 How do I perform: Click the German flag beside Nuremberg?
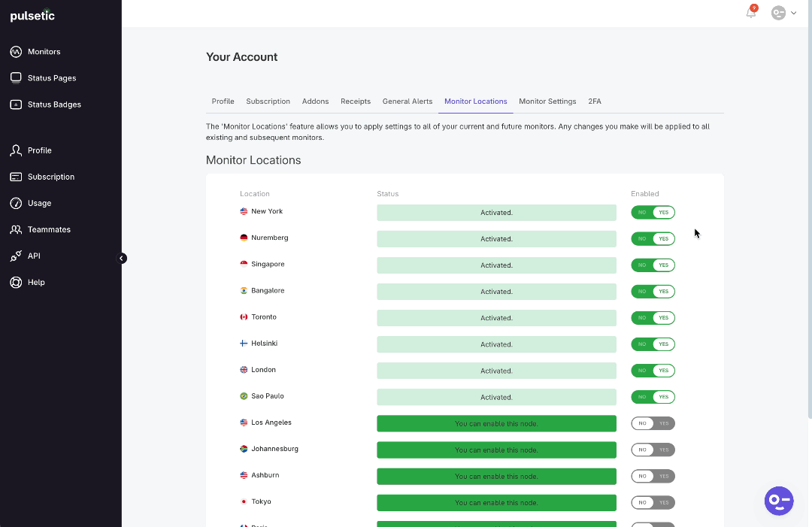244,238
